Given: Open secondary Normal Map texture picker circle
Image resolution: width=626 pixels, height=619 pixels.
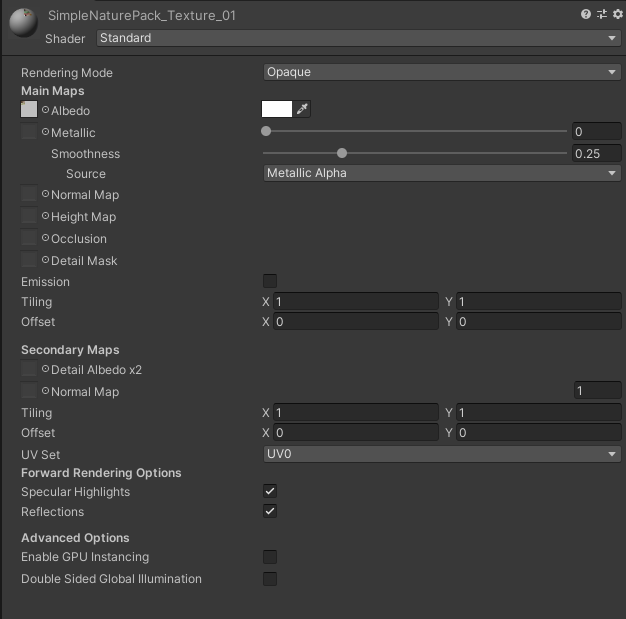Looking at the screenshot, I should [45, 391].
